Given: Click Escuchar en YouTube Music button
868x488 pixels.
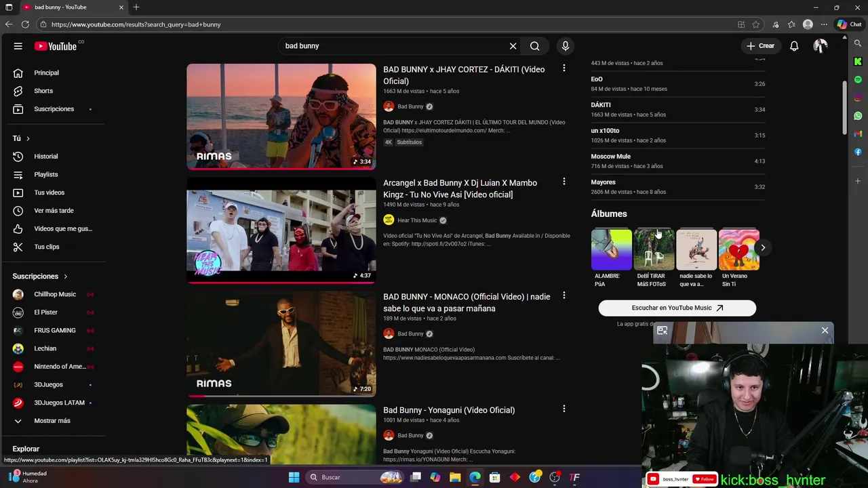Looking at the screenshot, I should (677, 308).
